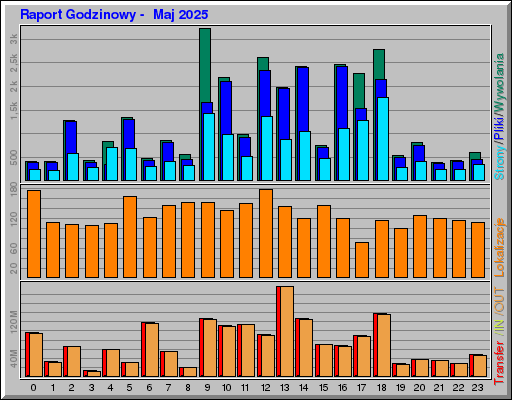Click the hour label "2" on the x-axis
This screenshot has height=400, width=512.
point(72,388)
